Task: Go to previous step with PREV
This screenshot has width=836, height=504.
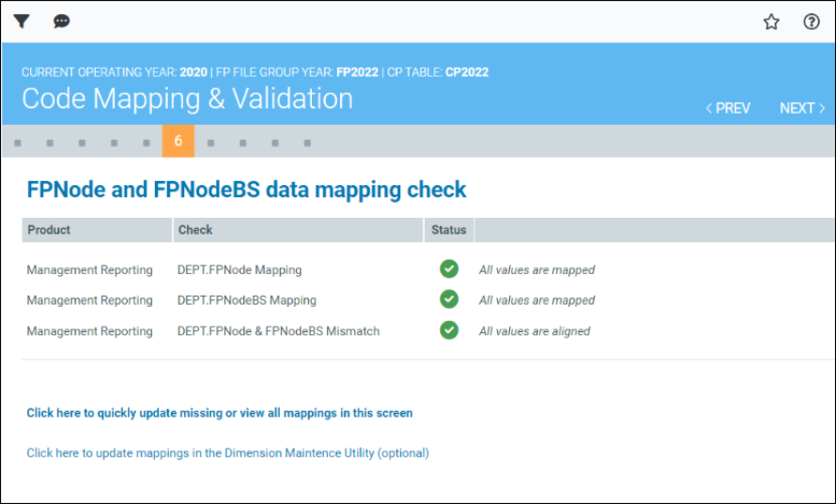Action: tap(728, 108)
